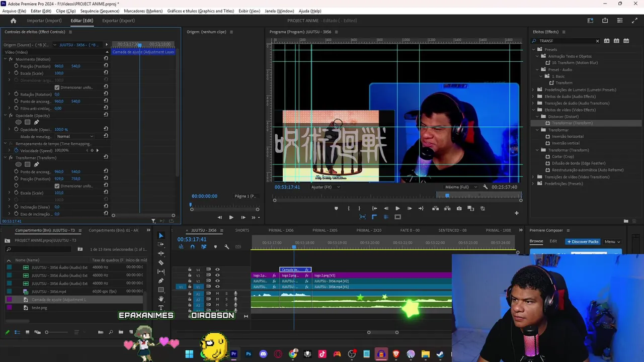The image size is (644, 362).
Task: Toggle snap in timeline
Action: pos(192,247)
